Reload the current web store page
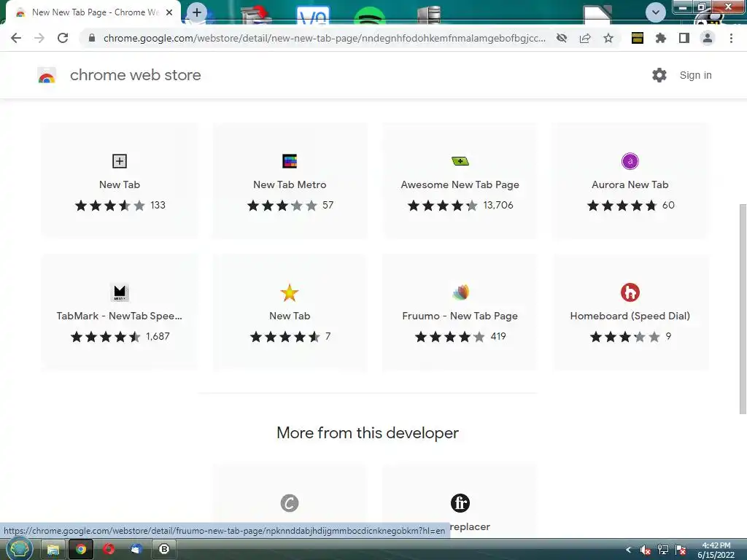The width and height of the screenshot is (747, 560). 63,38
